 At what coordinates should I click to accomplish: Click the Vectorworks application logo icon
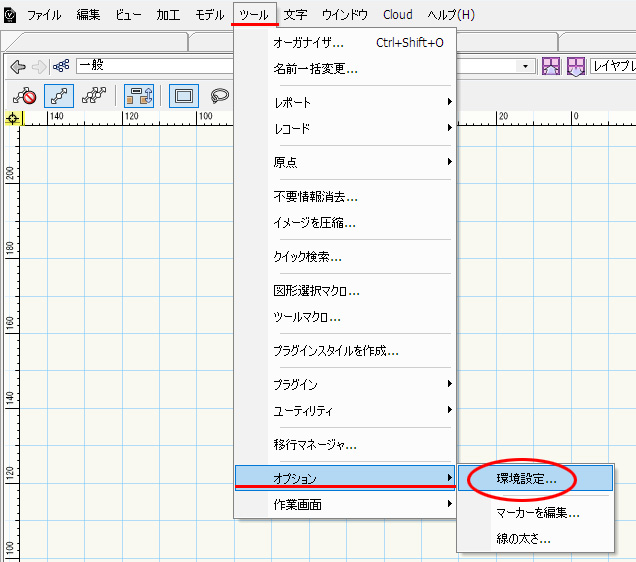(9, 15)
